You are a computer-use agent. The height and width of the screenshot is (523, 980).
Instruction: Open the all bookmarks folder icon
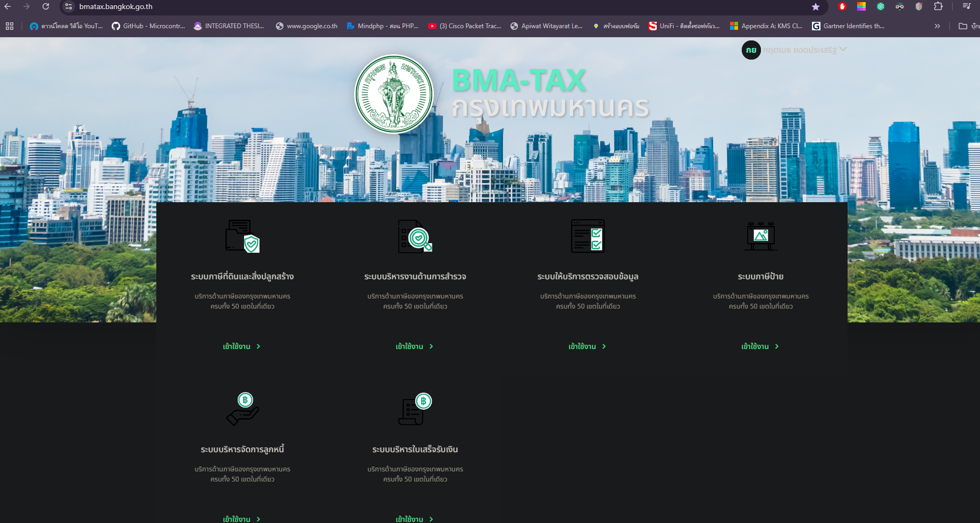(963, 26)
